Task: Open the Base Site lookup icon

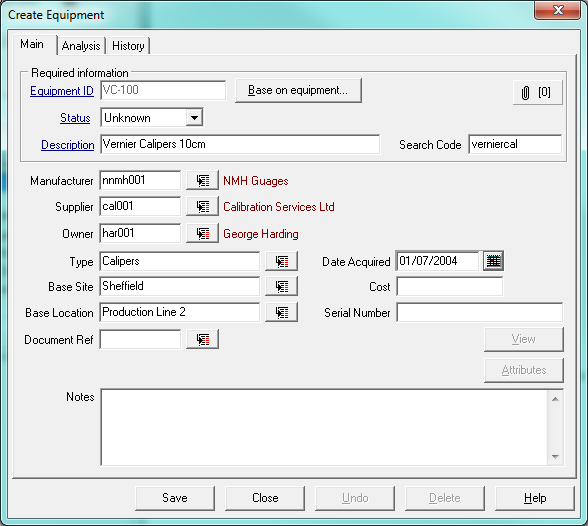Action: click(282, 286)
